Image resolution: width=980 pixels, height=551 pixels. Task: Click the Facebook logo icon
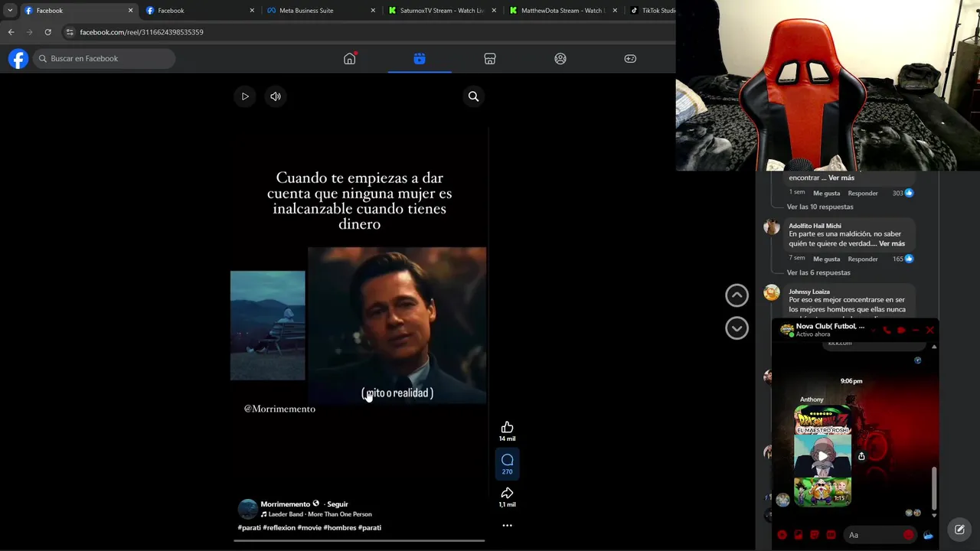tap(18, 59)
